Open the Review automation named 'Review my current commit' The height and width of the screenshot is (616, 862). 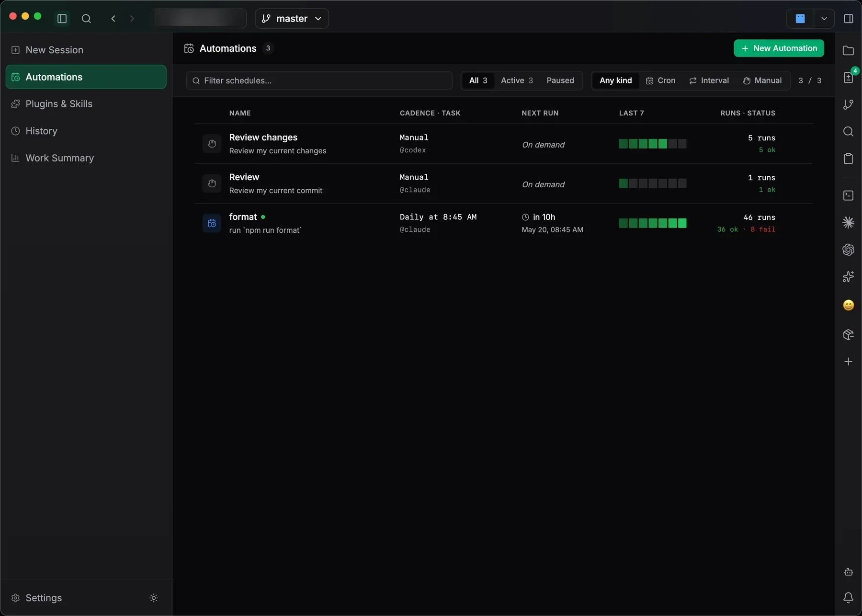(503, 183)
